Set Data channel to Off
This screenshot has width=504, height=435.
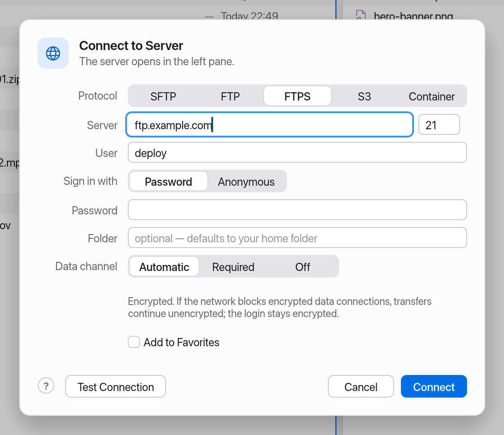pos(303,267)
